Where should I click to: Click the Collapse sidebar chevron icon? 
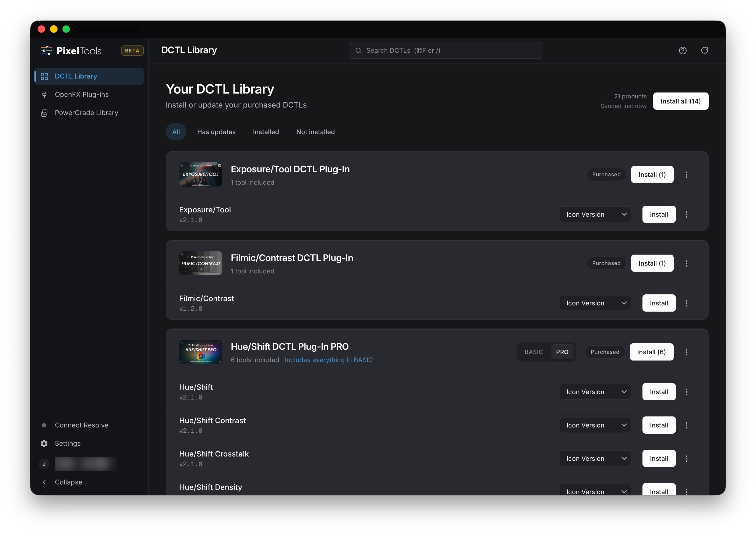point(44,482)
